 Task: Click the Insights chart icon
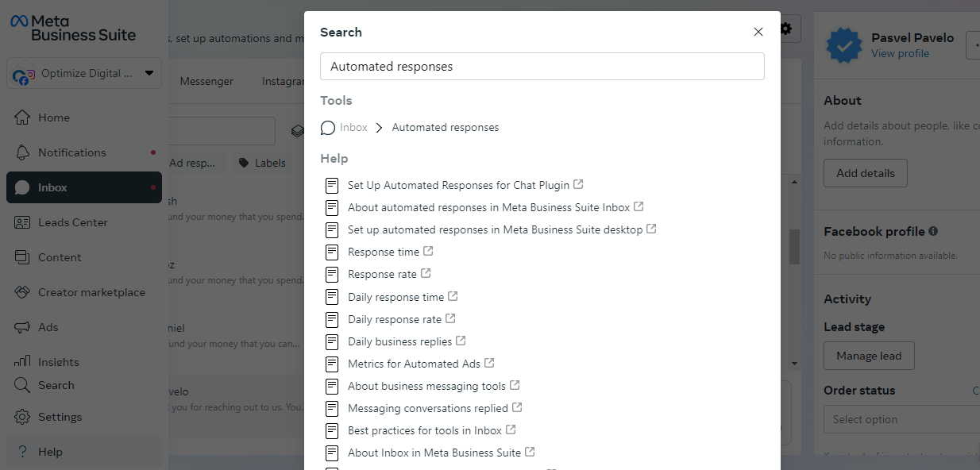[x=22, y=361]
